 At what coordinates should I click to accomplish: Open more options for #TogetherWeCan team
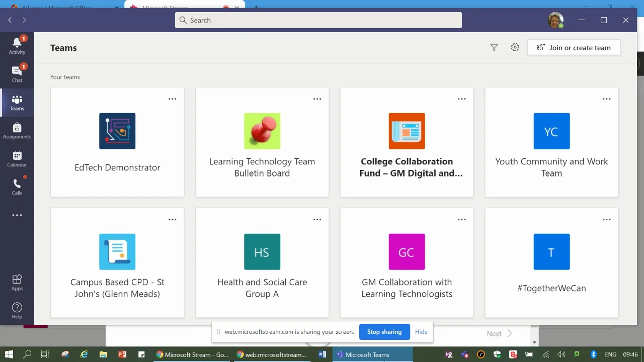point(607,220)
